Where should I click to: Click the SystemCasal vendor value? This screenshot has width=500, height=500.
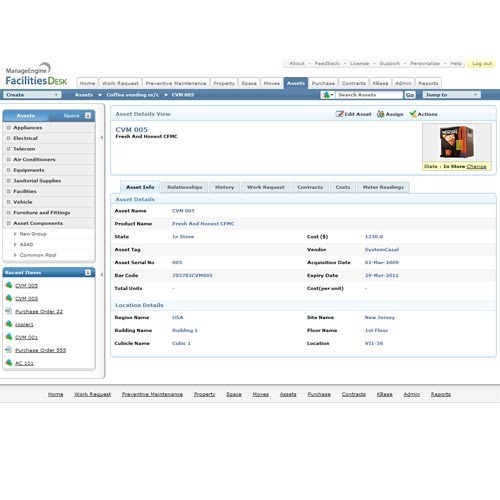pyautogui.click(x=382, y=249)
